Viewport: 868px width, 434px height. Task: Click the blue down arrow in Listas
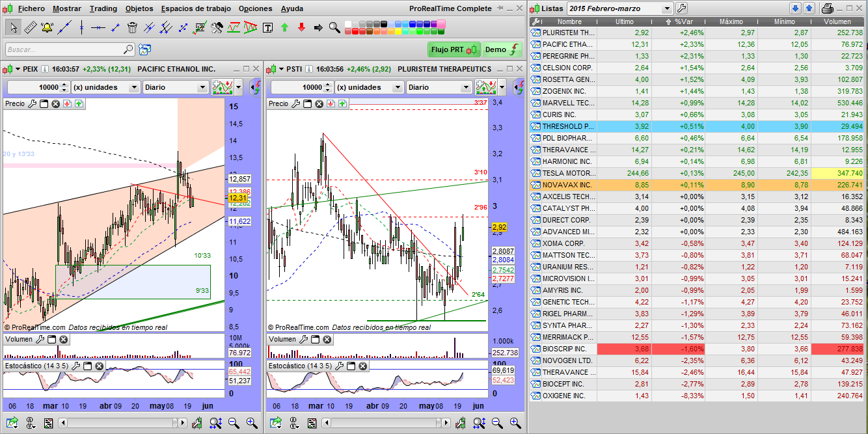coord(795,8)
